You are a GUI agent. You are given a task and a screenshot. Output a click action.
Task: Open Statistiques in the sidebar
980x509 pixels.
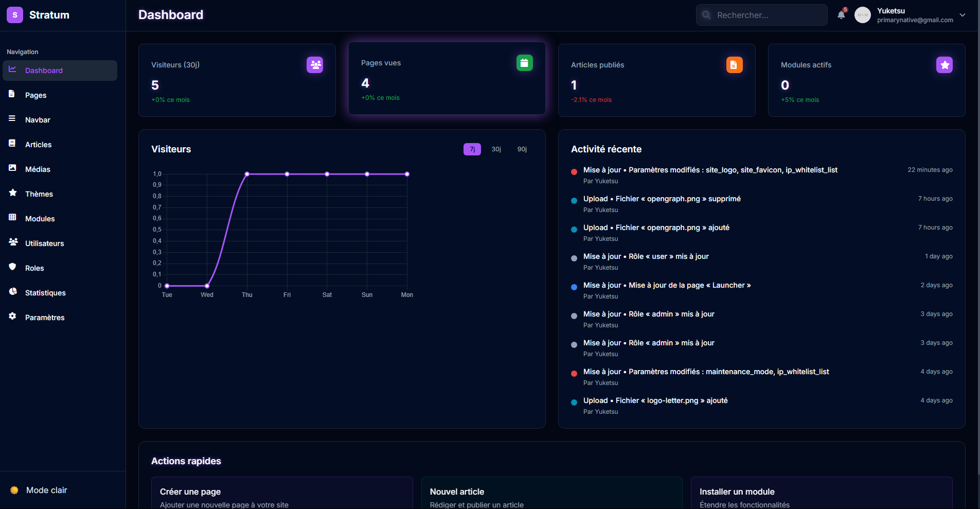click(x=45, y=293)
